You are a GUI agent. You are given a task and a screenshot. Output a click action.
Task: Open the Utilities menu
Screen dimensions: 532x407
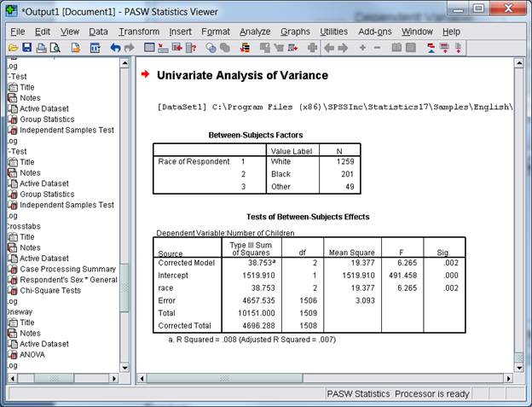(x=334, y=32)
